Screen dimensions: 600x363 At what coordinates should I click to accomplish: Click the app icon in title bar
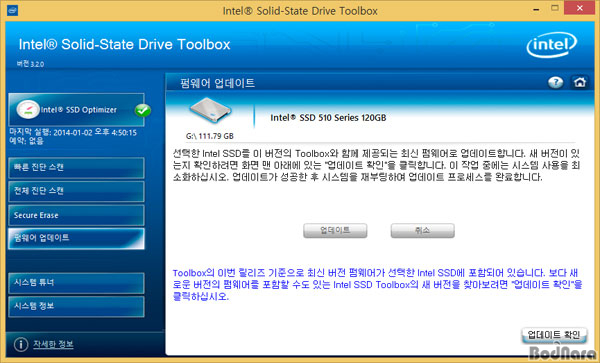[x=13, y=10]
